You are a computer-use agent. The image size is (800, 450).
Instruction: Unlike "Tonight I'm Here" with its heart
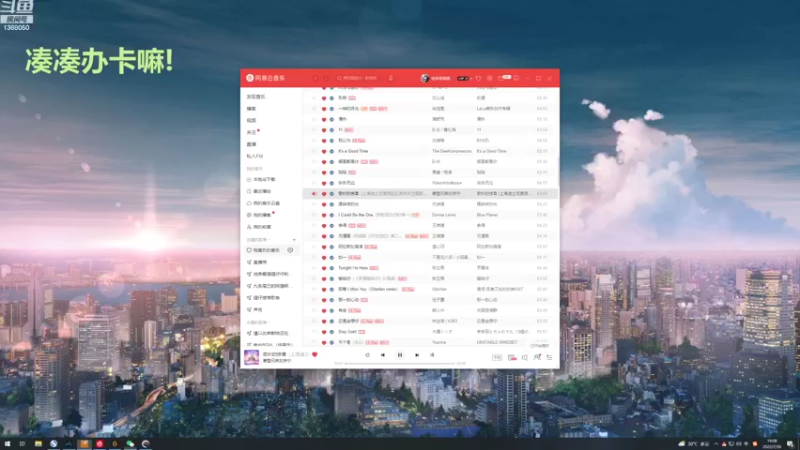(x=323, y=268)
